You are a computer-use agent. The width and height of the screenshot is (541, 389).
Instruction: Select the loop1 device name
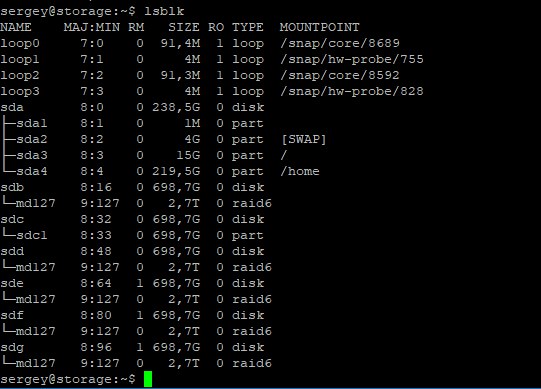click(x=20, y=59)
